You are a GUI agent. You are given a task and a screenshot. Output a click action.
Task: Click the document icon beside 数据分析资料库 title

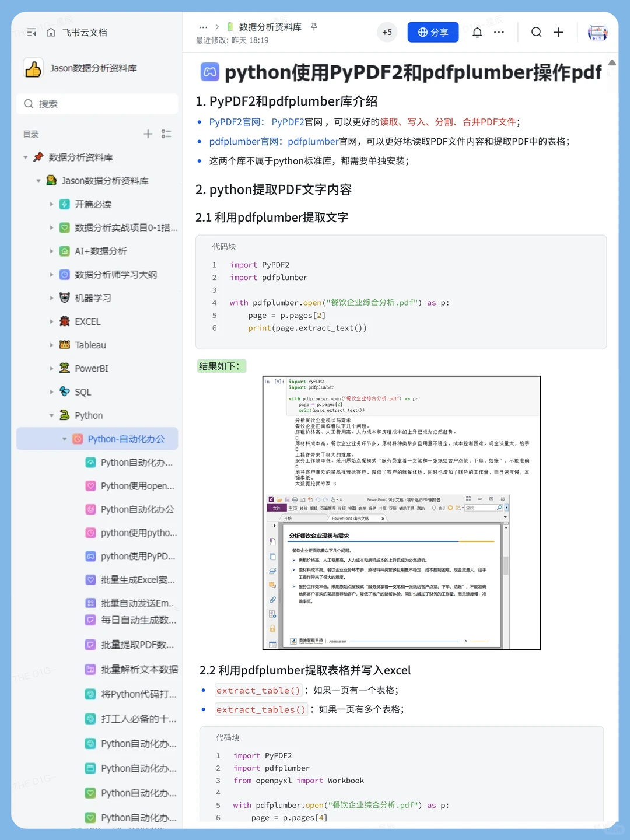coord(230,26)
